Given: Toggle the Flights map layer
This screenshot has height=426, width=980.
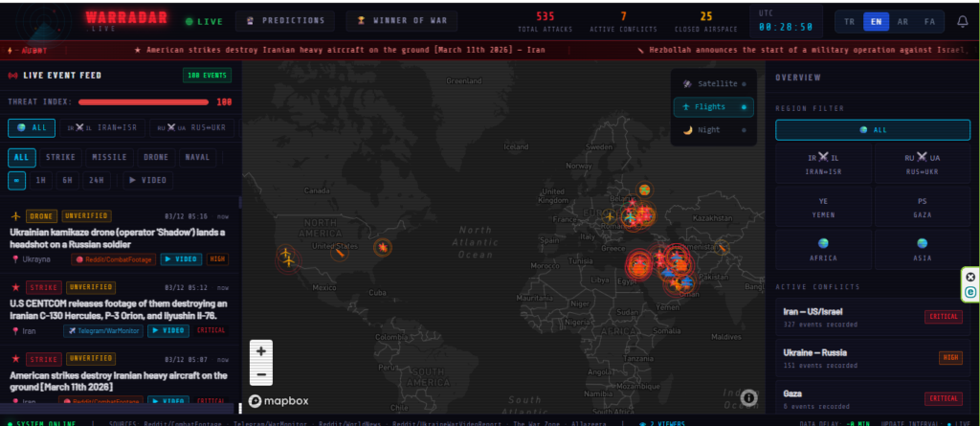Looking at the screenshot, I should pyautogui.click(x=713, y=107).
